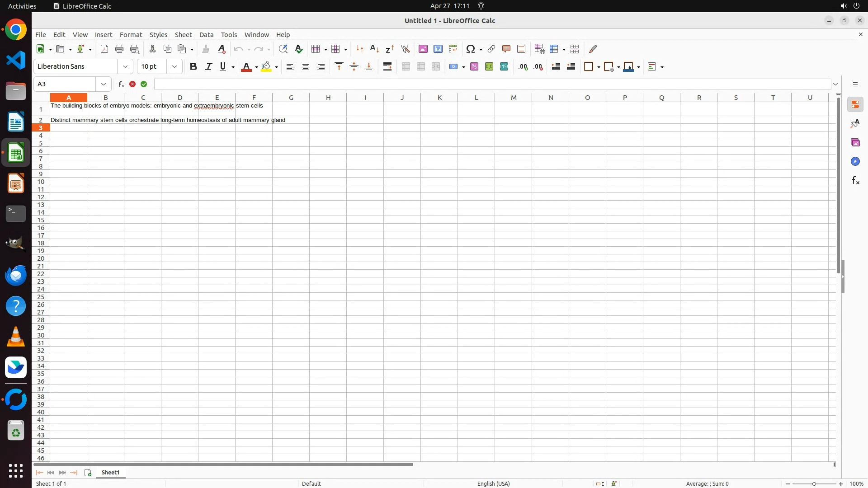868x488 pixels.
Task: Expand the font name dropdown
Action: (125, 66)
